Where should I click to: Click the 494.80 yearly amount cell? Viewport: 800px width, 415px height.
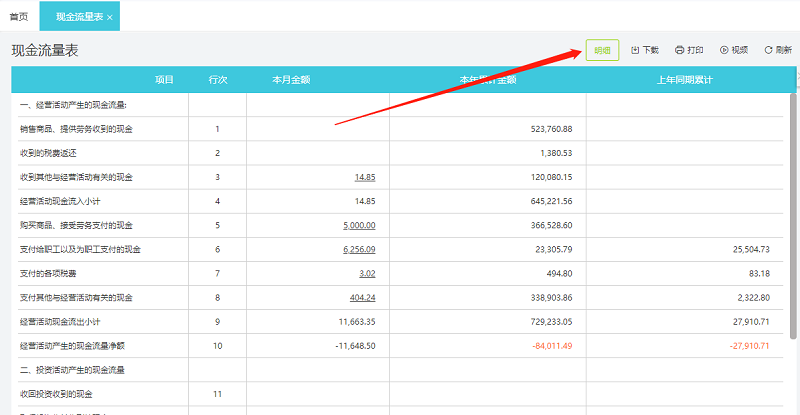559,273
